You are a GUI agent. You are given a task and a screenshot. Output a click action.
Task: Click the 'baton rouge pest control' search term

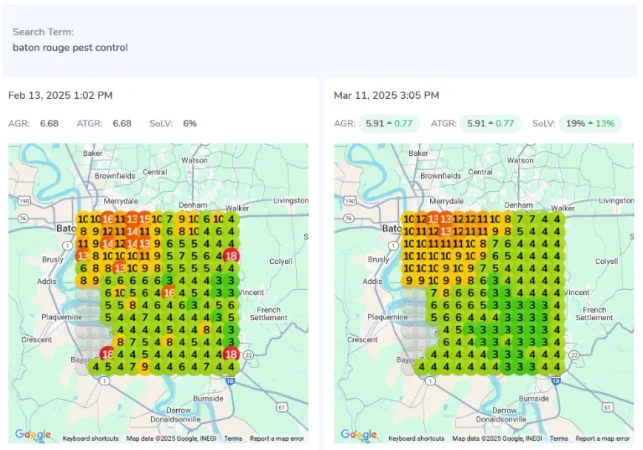(70, 47)
